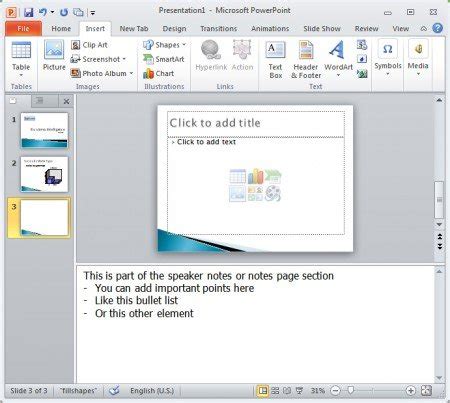Expand the Shapes dropdown arrow
Image resolution: width=450 pixels, height=403 pixels.
184,45
